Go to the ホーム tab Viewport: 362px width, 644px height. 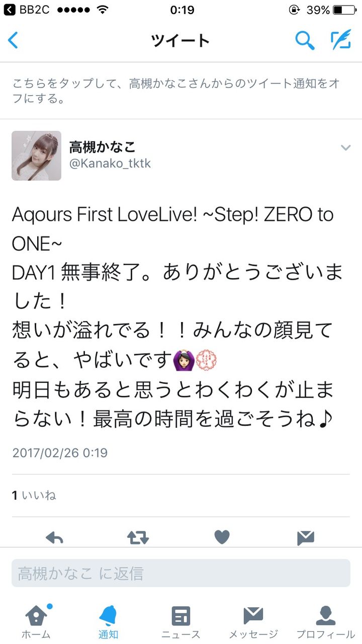pyautogui.click(x=36, y=621)
